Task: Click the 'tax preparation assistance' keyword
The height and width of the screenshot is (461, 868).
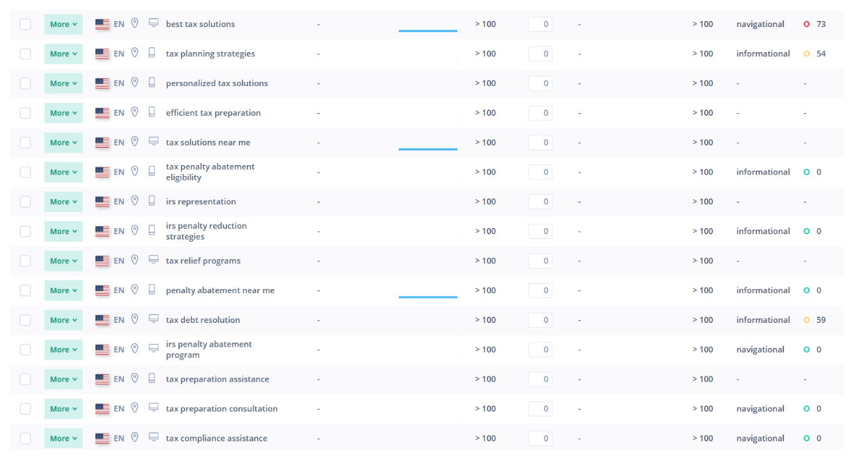Action: (x=217, y=379)
